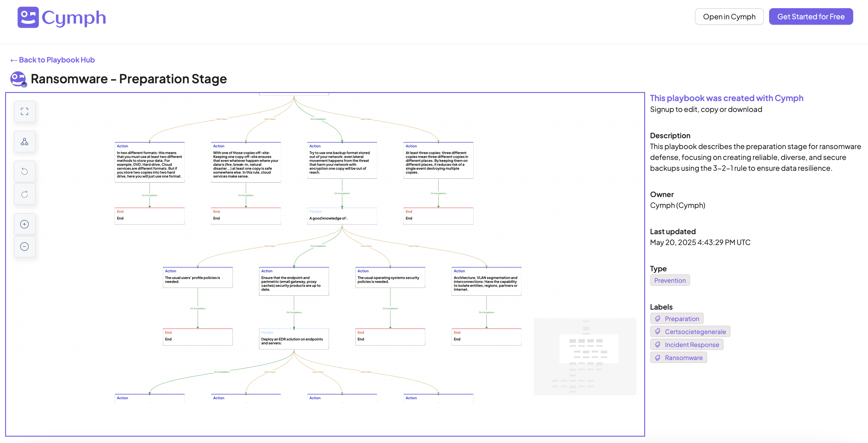This screenshot has height=443, width=868.
Task: Click the undo arrow icon
Action: tap(25, 171)
